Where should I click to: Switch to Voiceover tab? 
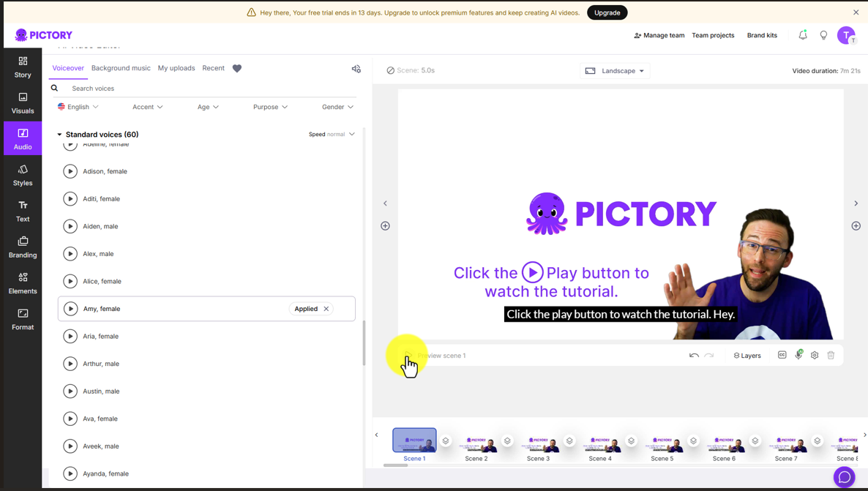68,68
